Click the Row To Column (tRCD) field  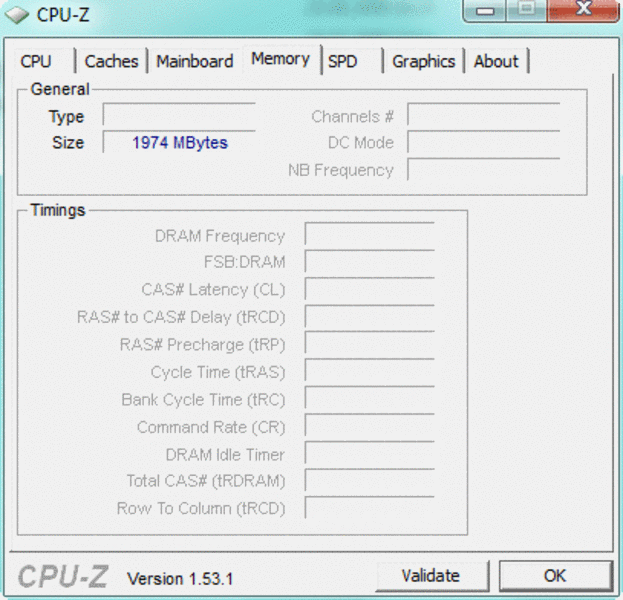370,507
